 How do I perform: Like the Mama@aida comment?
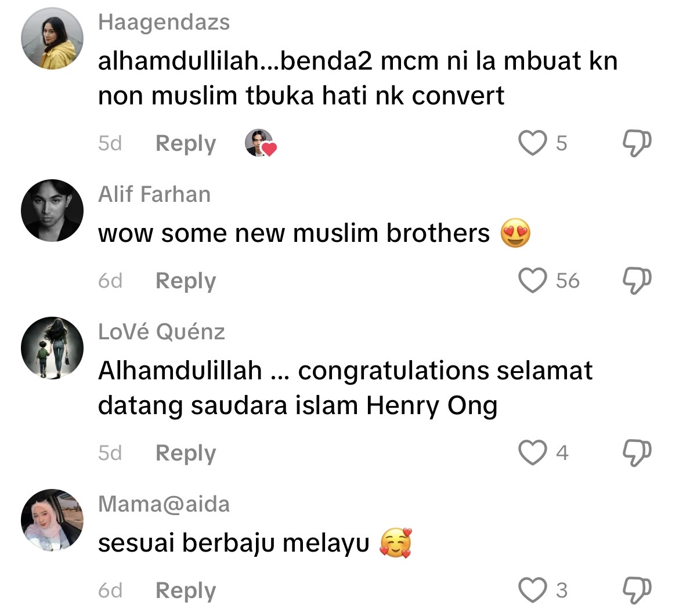pyautogui.click(x=532, y=590)
